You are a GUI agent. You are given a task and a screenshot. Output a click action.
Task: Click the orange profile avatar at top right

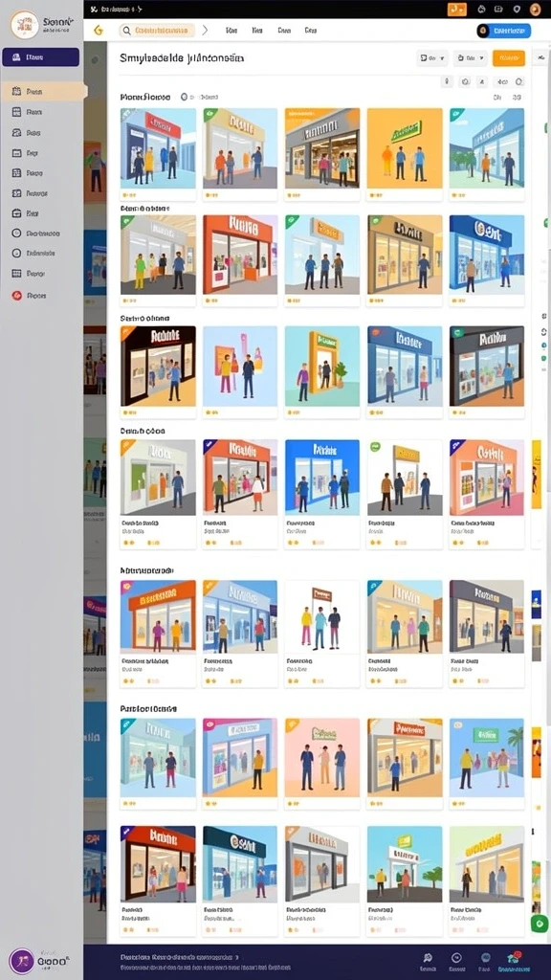click(536, 9)
